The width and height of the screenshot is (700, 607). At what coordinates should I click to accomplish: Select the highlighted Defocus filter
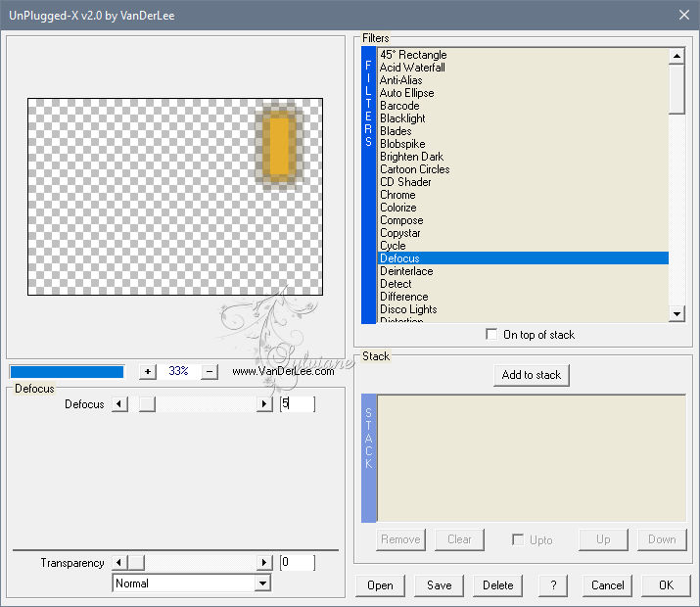[523, 258]
